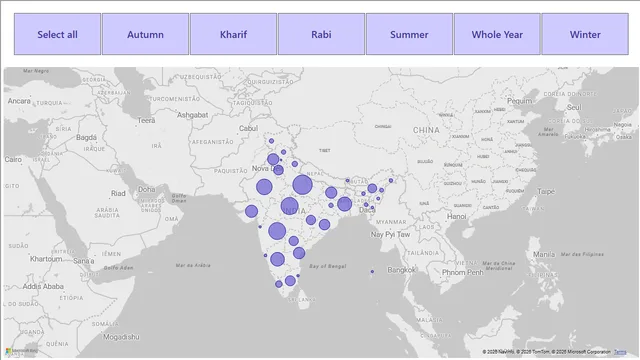Image resolution: width=640 pixels, height=360 pixels.
Task: Click the Mogadishu city label
Action: point(121,337)
